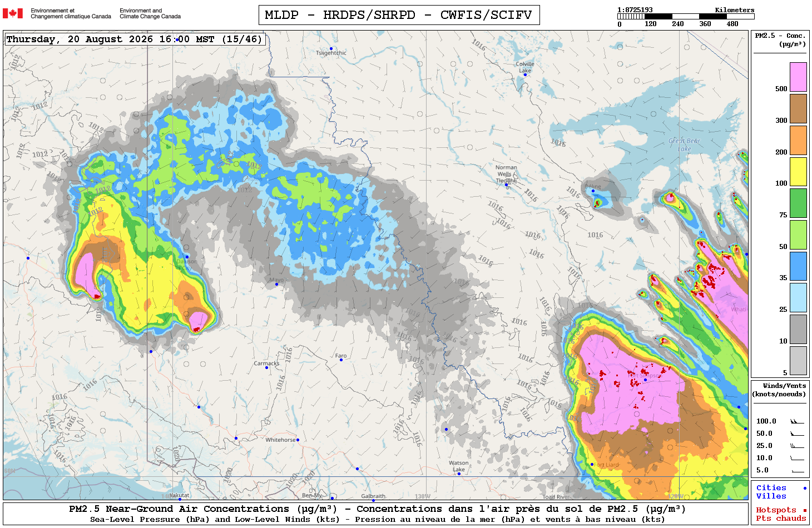Click the blue city dot at Colville Lake
Image resolution: width=812 pixels, height=528 pixels.
click(525, 74)
